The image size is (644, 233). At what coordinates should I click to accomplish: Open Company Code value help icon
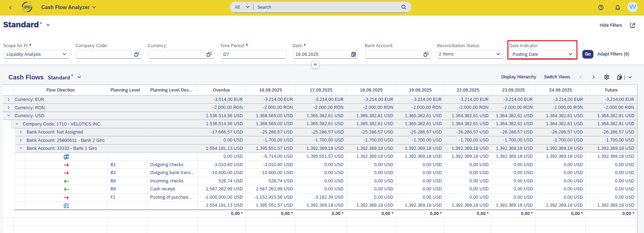[137, 54]
